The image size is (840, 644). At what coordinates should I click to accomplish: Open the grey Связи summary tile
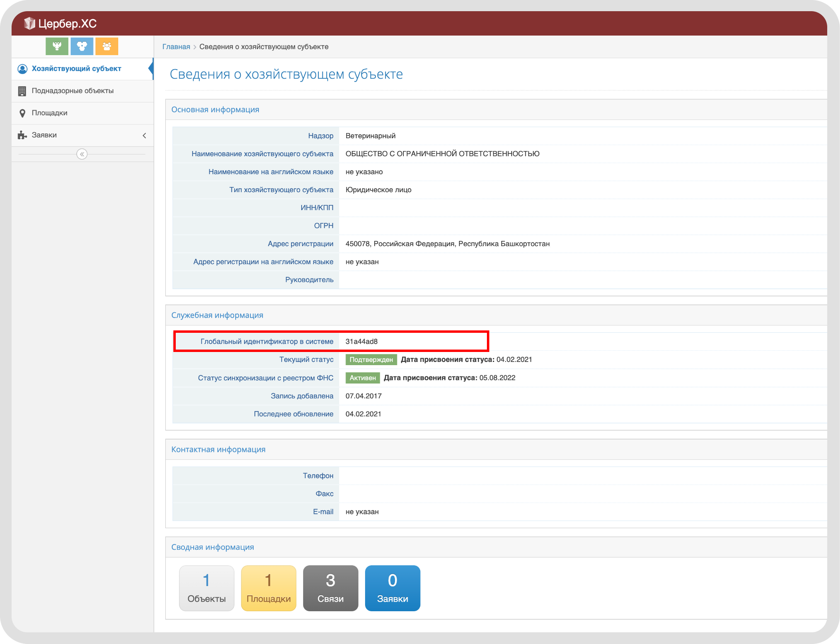(330, 588)
